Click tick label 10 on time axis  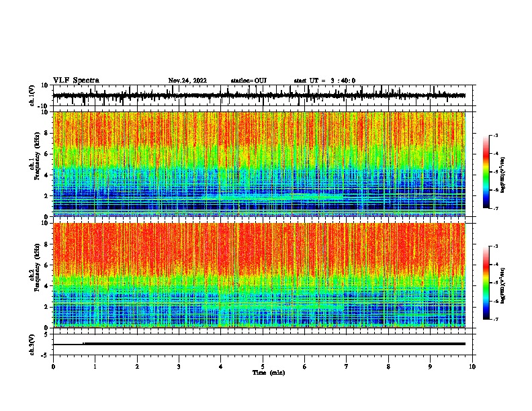pos(472,366)
